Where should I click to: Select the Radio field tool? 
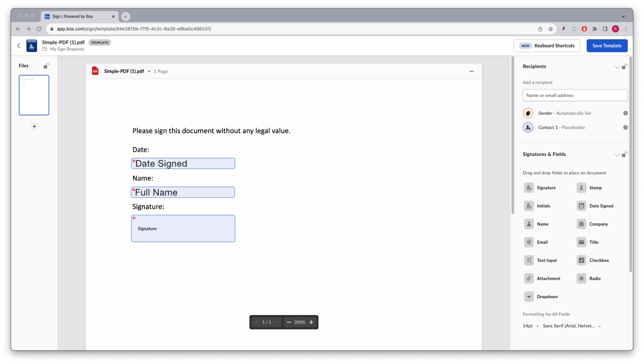click(x=595, y=278)
